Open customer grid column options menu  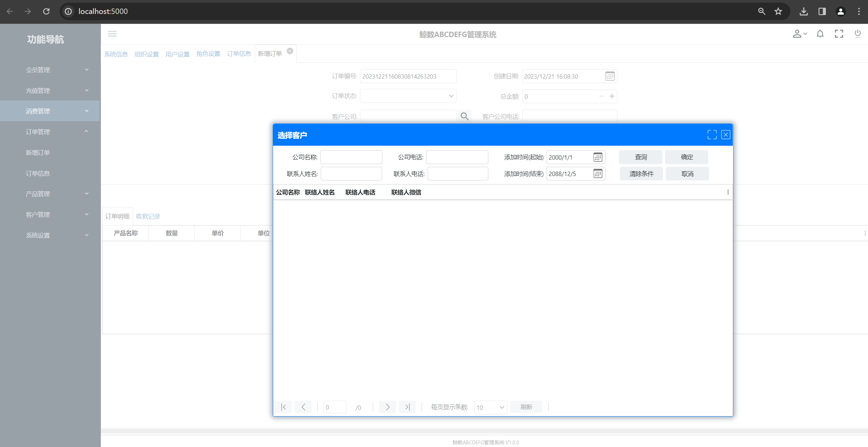pyautogui.click(x=728, y=192)
